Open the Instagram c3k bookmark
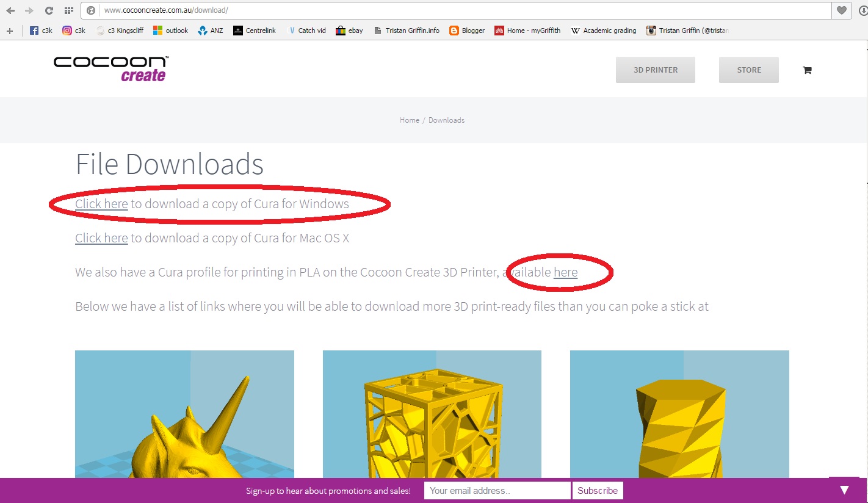Viewport: 868px width, 503px height. point(74,31)
